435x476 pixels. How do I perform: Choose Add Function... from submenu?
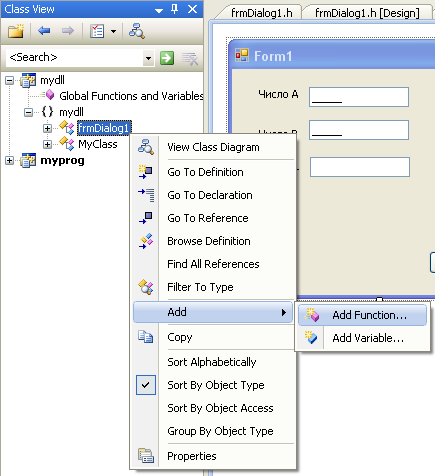pos(362,315)
